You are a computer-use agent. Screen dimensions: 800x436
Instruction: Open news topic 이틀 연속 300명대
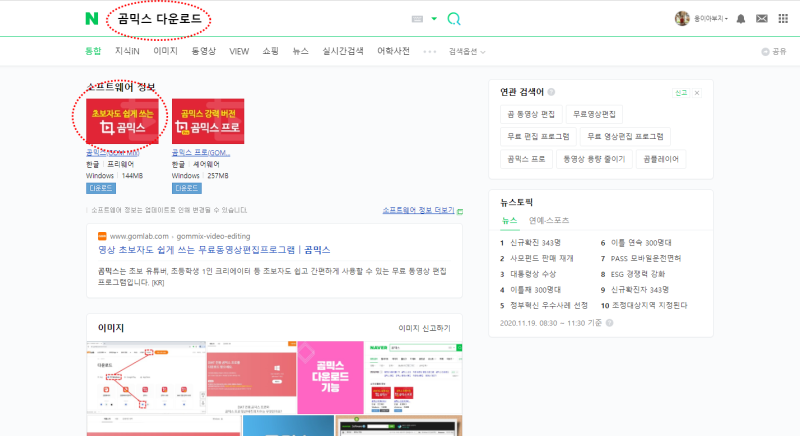(641, 243)
